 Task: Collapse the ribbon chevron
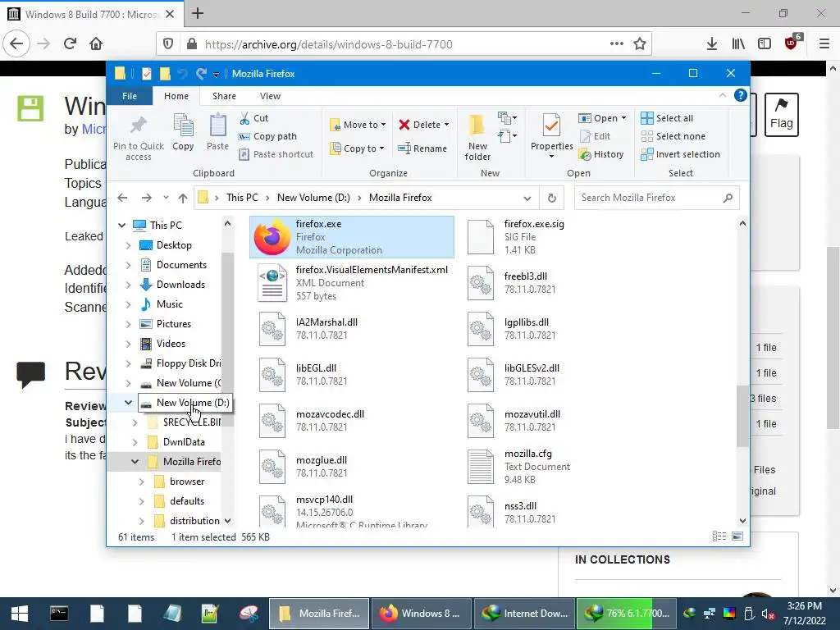click(x=722, y=95)
